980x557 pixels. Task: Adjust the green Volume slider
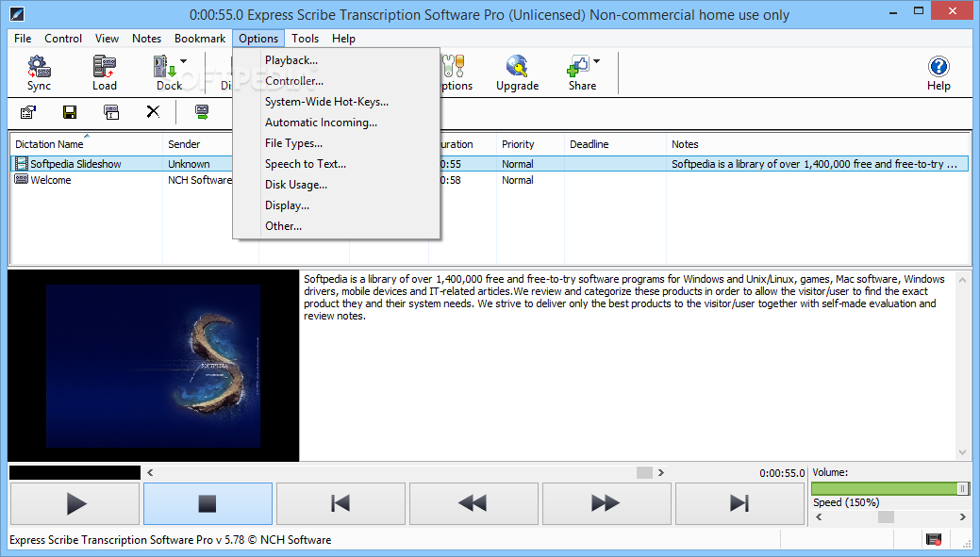point(890,489)
